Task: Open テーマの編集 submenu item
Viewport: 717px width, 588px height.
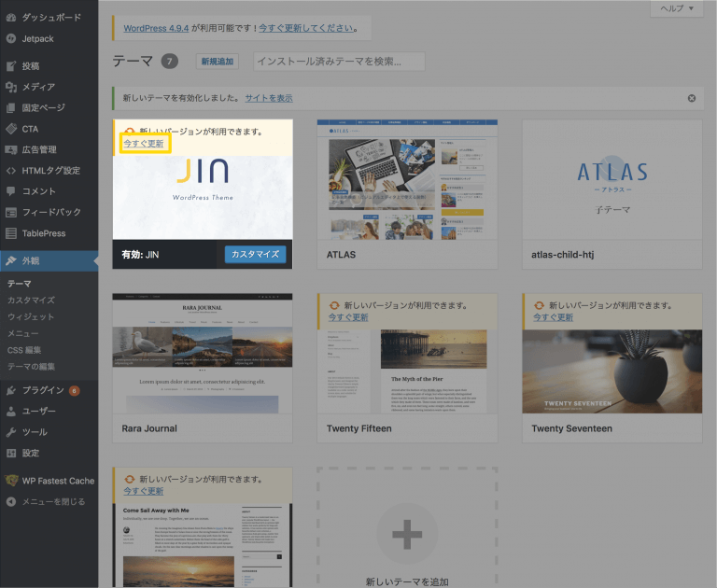Action: click(31, 366)
